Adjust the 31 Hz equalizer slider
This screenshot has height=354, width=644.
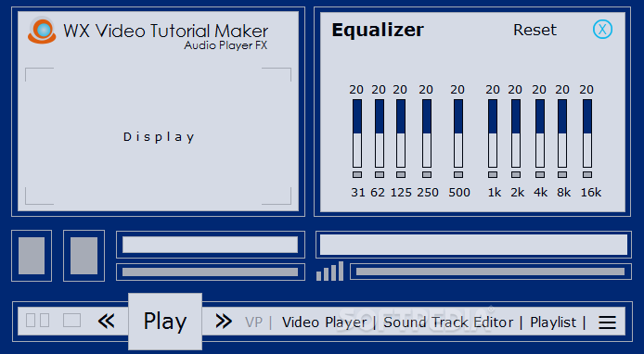point(357,133)
